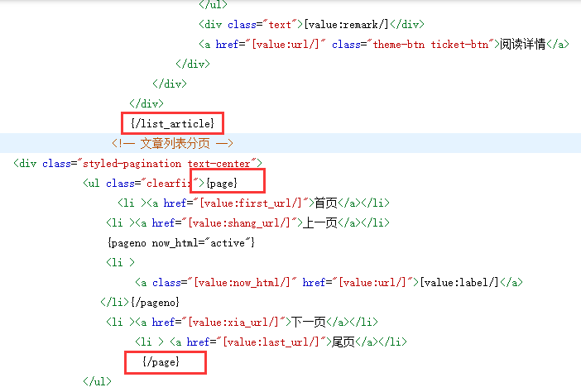Click the {/page} closing tag

pos(161,361)
